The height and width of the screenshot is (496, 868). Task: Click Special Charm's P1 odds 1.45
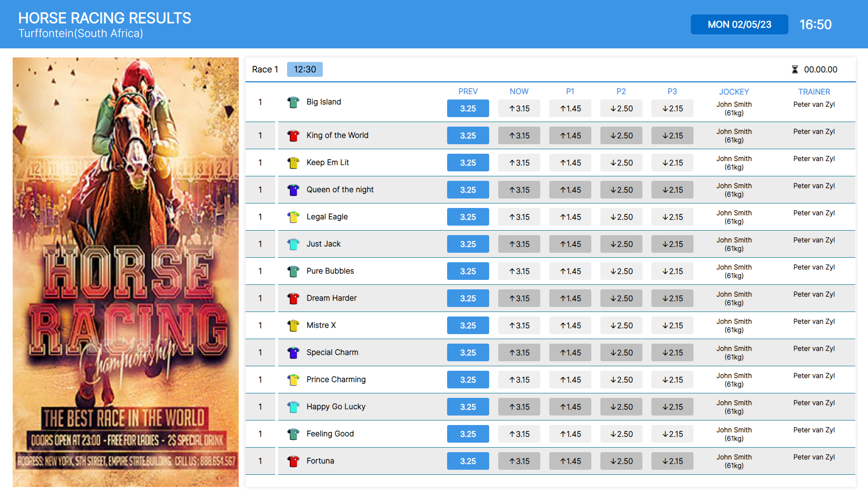coord(570,353)
